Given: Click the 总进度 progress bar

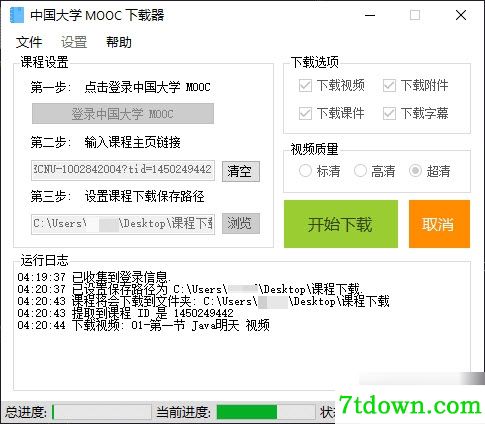Looking at the screenshot, I should coord(101,412).
